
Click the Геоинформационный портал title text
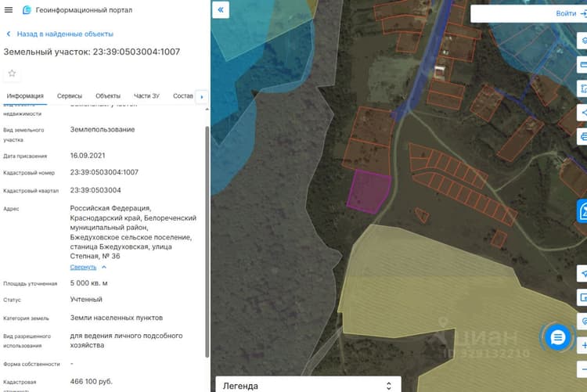84,10
